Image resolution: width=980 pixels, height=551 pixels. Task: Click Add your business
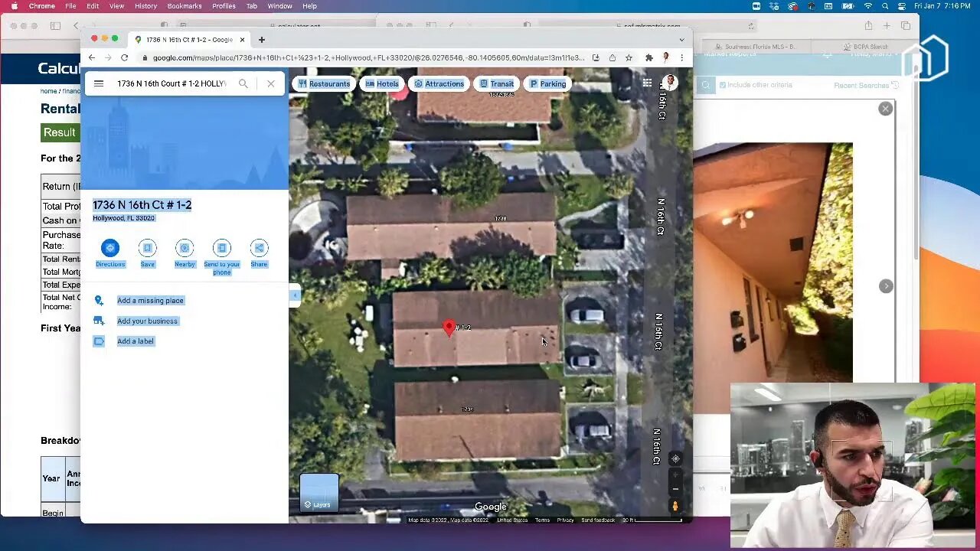[x=147, y=321]
